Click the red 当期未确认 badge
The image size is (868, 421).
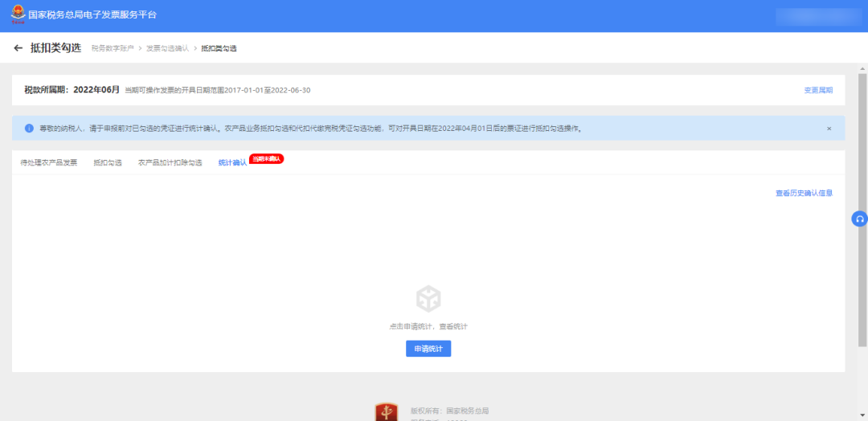[x=267, y=159]
